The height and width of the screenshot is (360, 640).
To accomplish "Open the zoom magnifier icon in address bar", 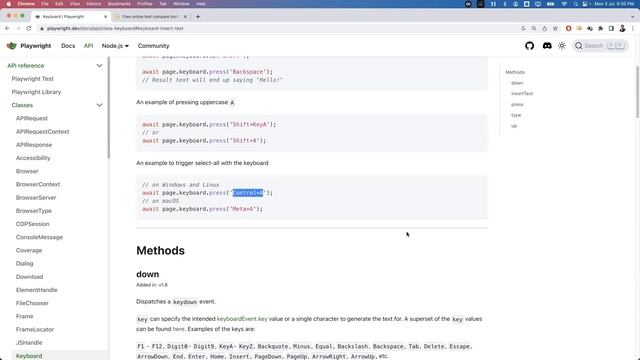I will (534, 29).
